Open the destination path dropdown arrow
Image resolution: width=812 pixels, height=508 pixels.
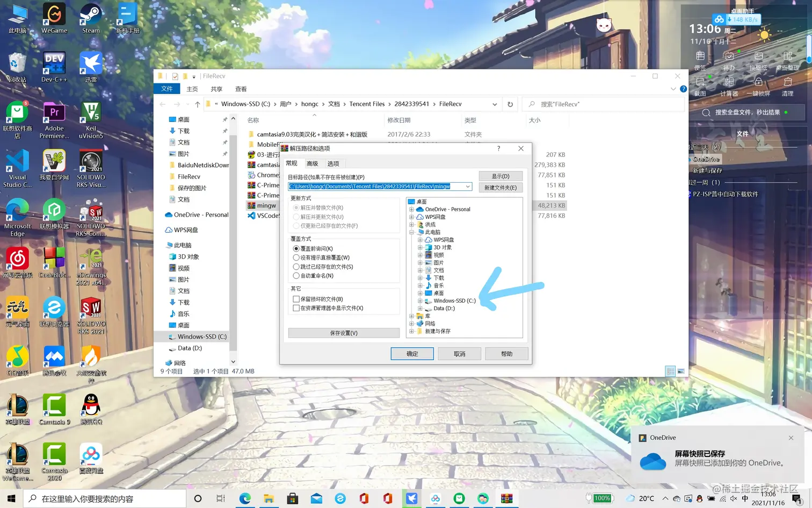pos(468,187)
